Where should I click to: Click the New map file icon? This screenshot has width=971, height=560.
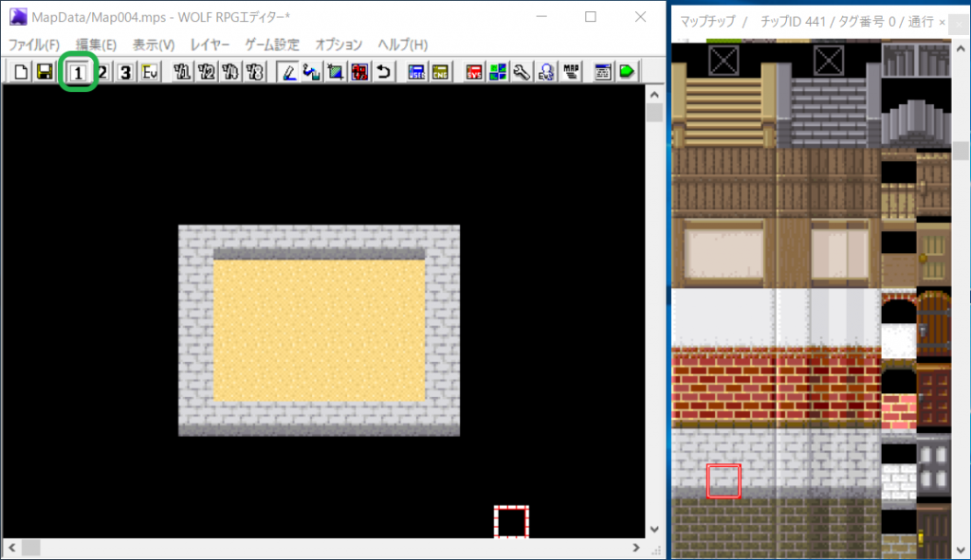(20, 72)
